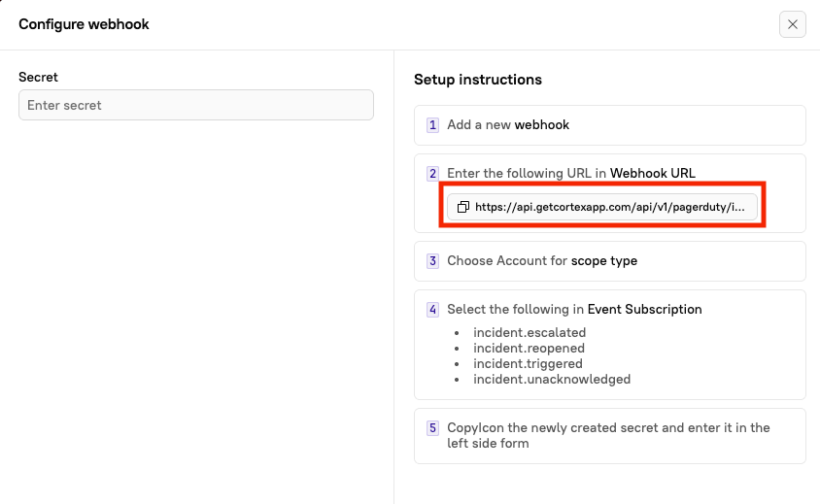820x504 pixels.
Task: Close the Configure webhook dialog
Action: pyautogui.click(x=792, y=24)
